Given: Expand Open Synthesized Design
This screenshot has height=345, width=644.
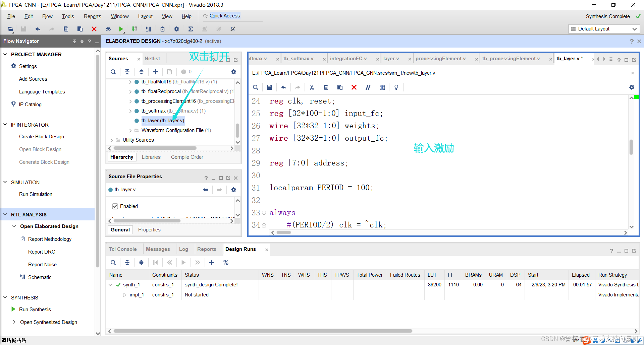Looking at the screenshot, I should coord(14,322).
